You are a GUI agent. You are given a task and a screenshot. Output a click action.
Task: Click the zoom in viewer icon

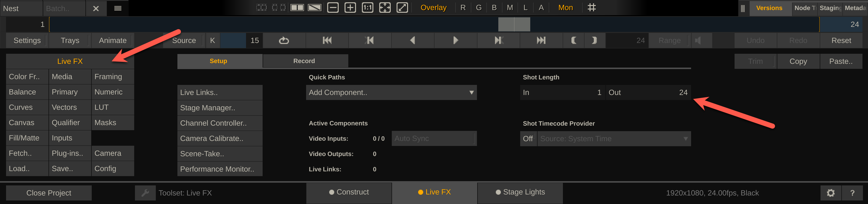click(x=350, y=8)
